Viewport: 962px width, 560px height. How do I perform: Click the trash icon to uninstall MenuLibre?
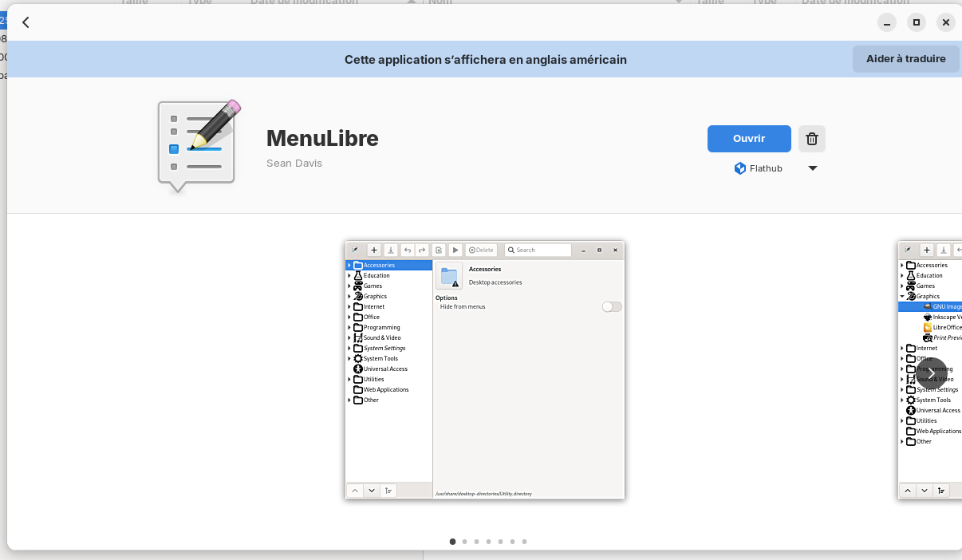click(812, 139)
